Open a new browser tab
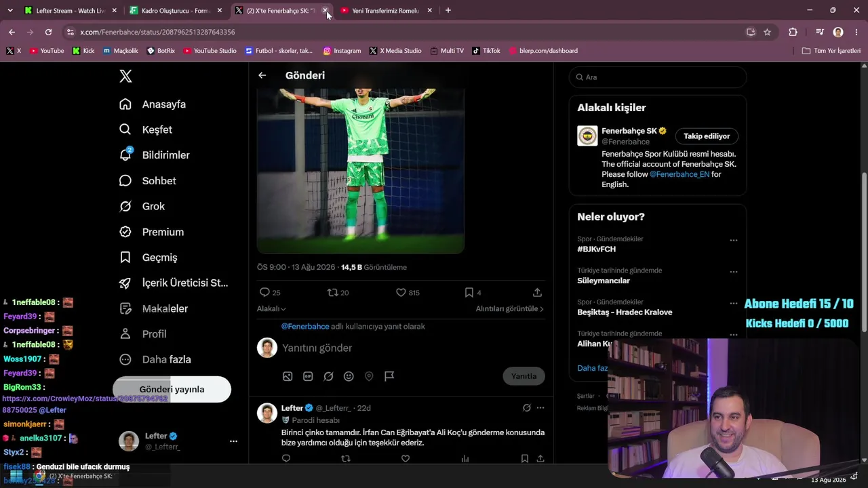Image resolution: width=868 pixels, height=488 pixels. [448, 11]
